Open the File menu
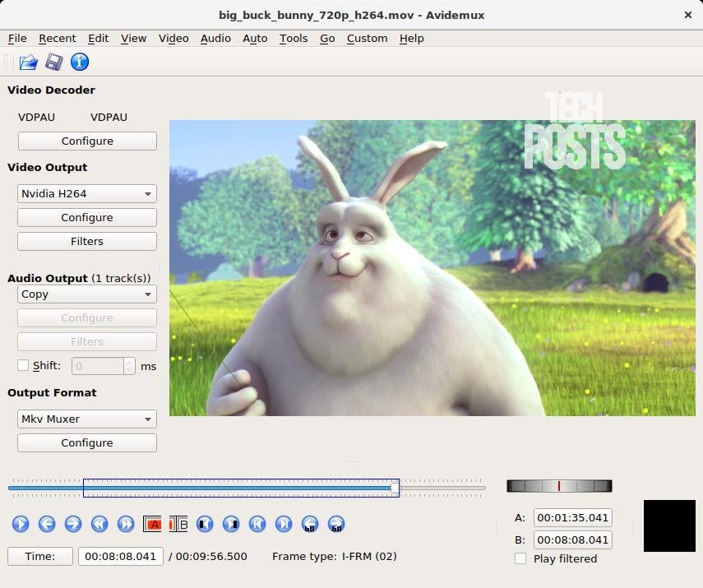This screenshot has width=703, height=588. tap(17, 39)
